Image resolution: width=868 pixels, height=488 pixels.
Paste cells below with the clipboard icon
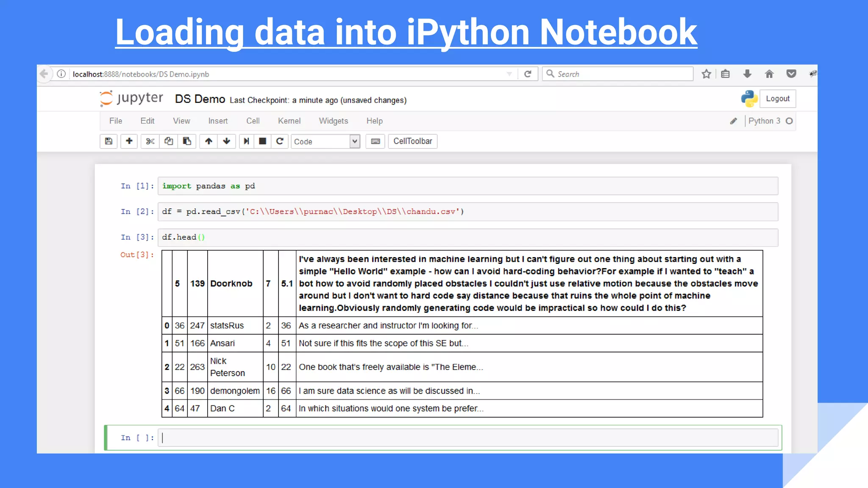click(187, 141)
